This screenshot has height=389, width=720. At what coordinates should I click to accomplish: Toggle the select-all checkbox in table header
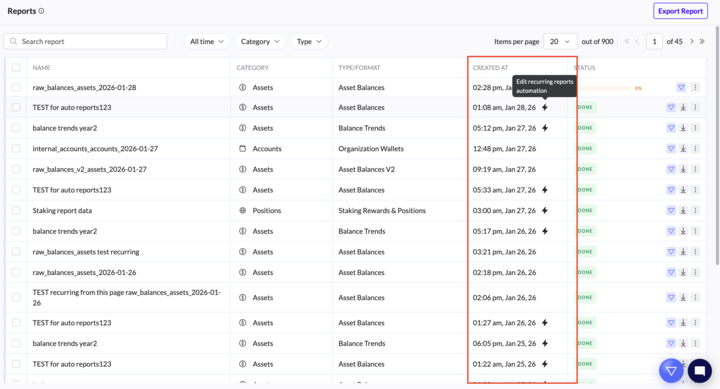16,68
